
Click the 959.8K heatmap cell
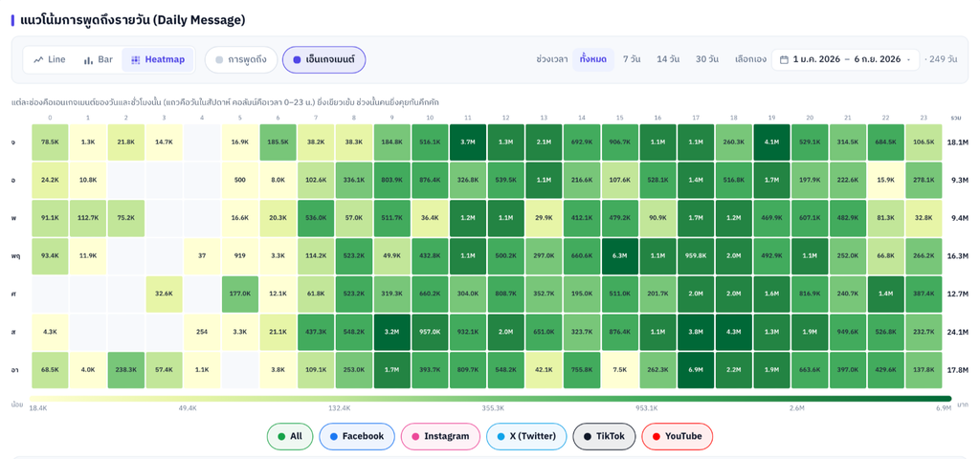(697, 256)
